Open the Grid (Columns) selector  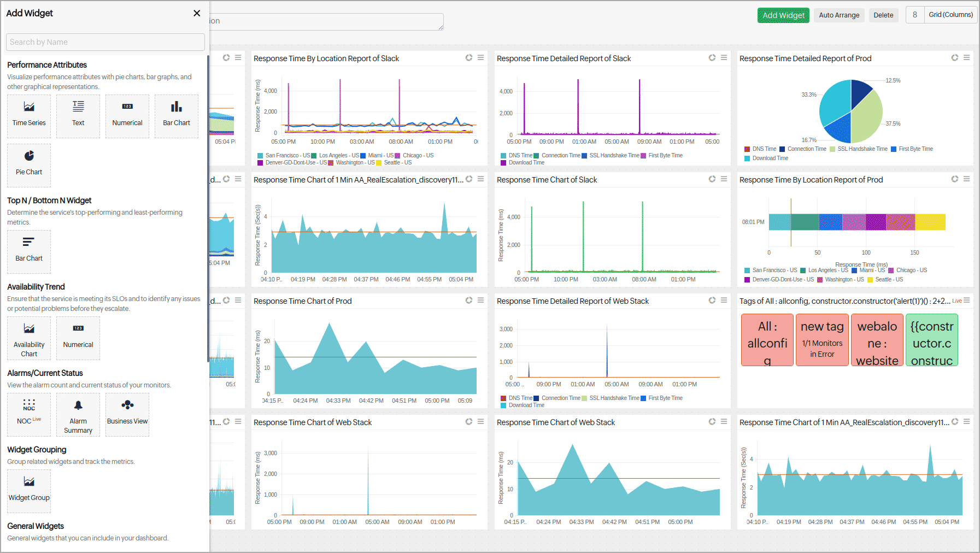pos(950,15)
